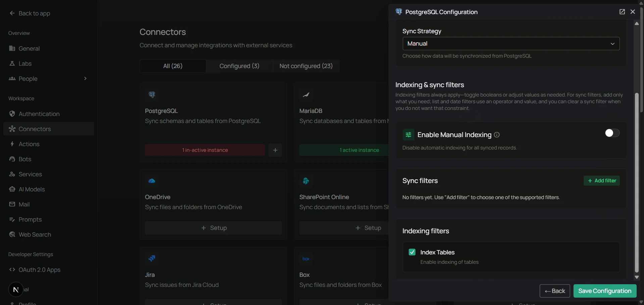Click the 'Connectors' page heading

pos(163,32)
